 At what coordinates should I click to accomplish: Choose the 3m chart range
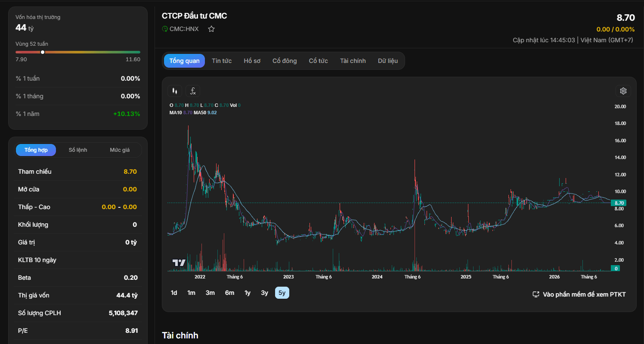pyautogui.click(x=210, y=293)
